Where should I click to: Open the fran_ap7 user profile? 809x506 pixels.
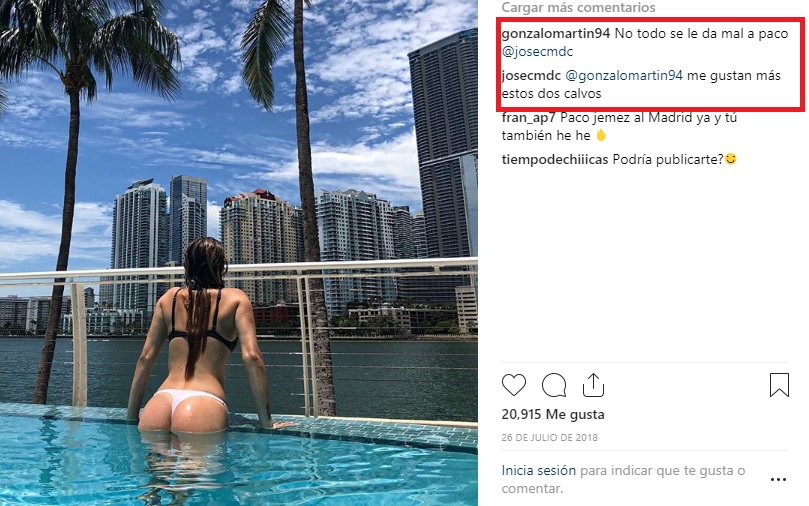528,118
